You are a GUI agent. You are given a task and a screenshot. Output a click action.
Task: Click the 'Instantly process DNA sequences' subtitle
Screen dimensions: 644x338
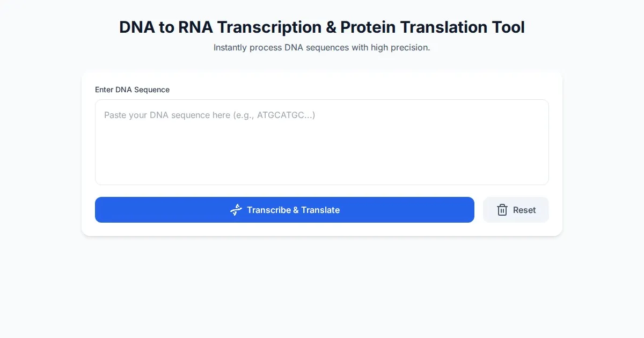322,47
